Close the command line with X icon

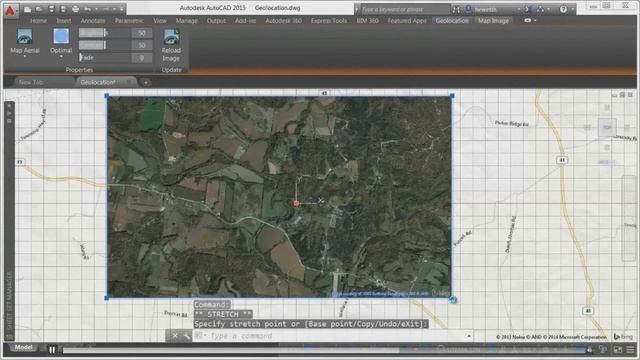point(175,336)
